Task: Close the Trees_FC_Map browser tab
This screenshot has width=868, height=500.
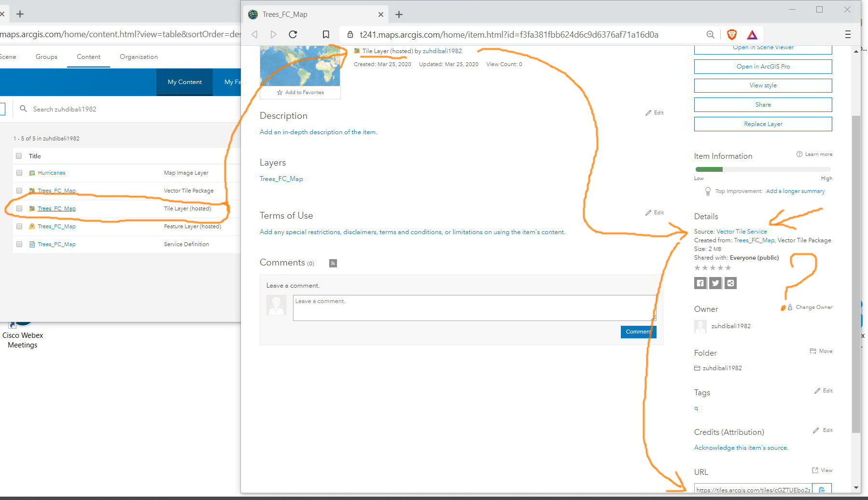Action: (x=380, y=14)
